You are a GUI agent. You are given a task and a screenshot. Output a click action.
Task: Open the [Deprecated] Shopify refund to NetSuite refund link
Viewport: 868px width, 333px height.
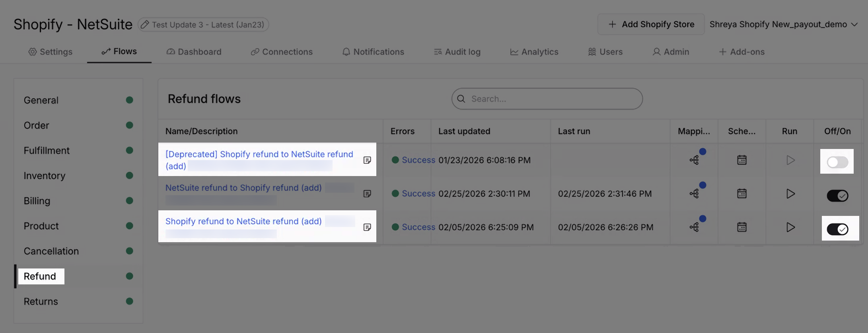259,160
